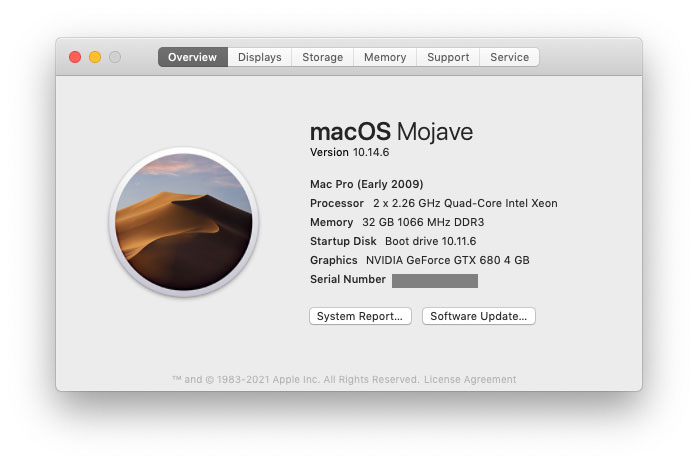Click the macOS Mojave desert logo

coord(184,222)
